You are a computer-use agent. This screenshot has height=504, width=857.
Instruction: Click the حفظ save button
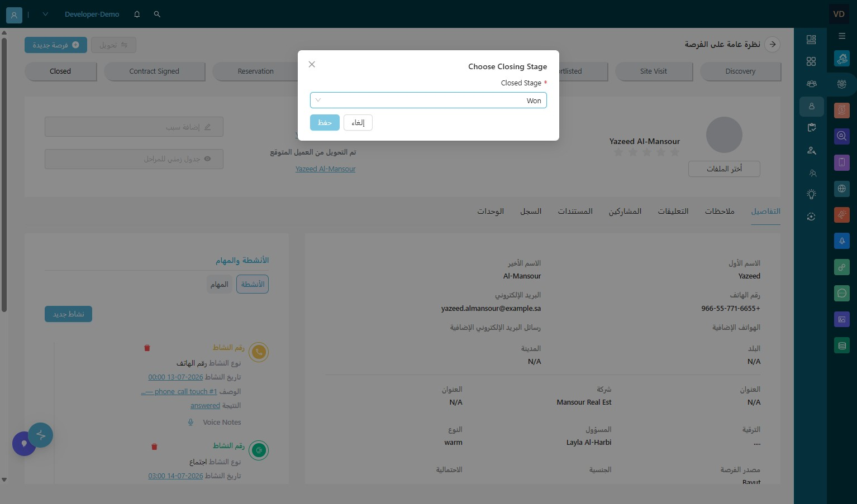click(325, 123)
